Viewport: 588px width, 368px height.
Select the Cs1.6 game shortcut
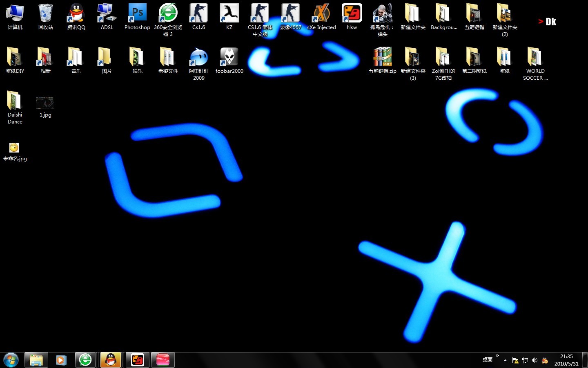pos(198,17)
